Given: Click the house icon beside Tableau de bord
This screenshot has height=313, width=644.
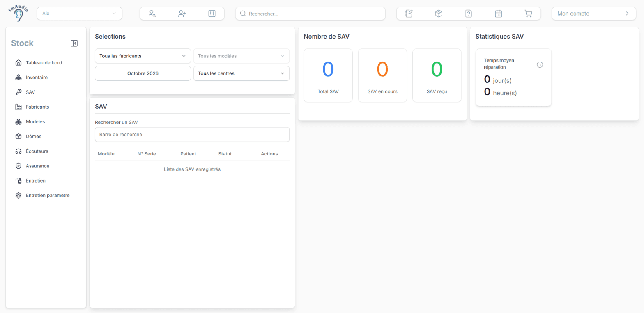Looking at the screenshot, I should (18, 63).
